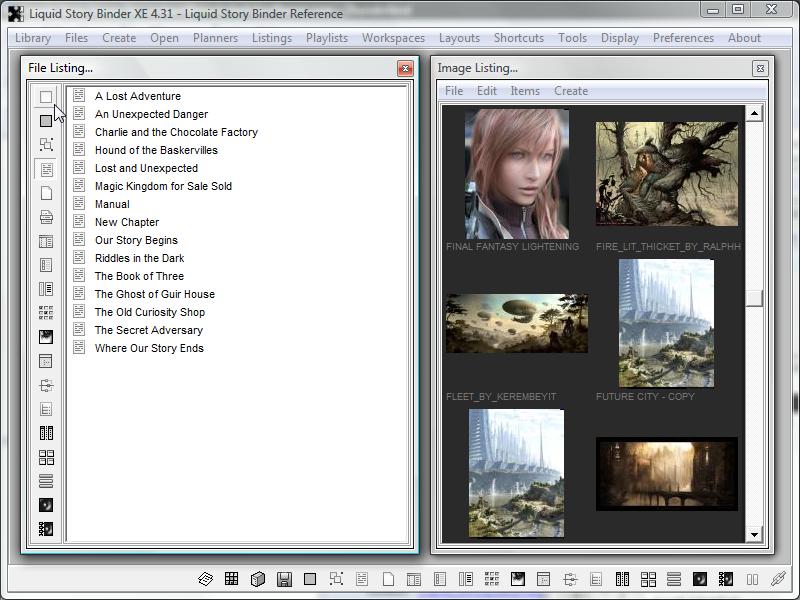The image size is (800, 600).
Task: Select 'Where Our Story Ends' entry
Action: point(149,348)
